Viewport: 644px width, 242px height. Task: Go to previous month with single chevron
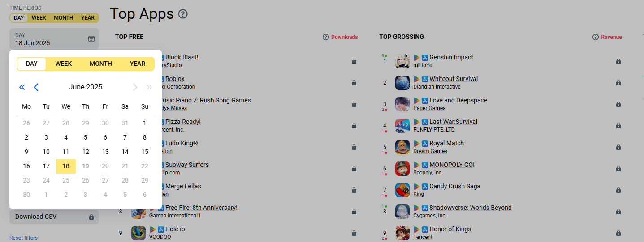click(x=36, y=87)
